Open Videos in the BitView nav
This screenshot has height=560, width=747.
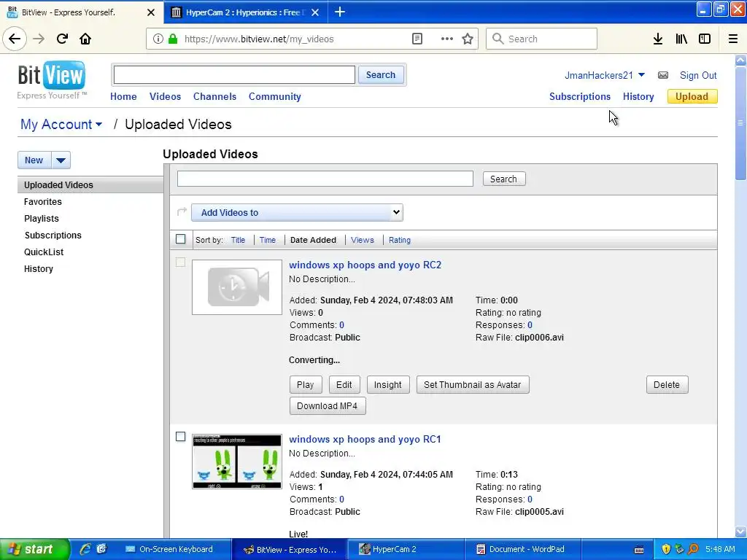click(166, 97)
